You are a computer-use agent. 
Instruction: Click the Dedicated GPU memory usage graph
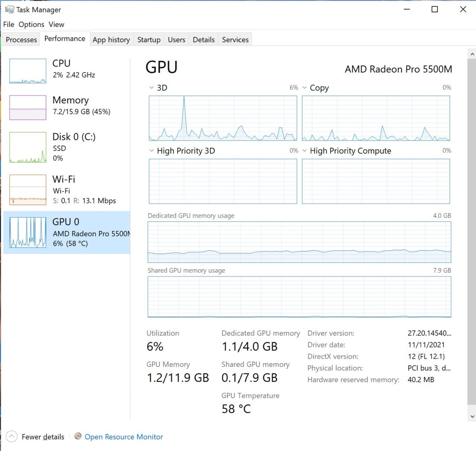click(x=299, y=242)
